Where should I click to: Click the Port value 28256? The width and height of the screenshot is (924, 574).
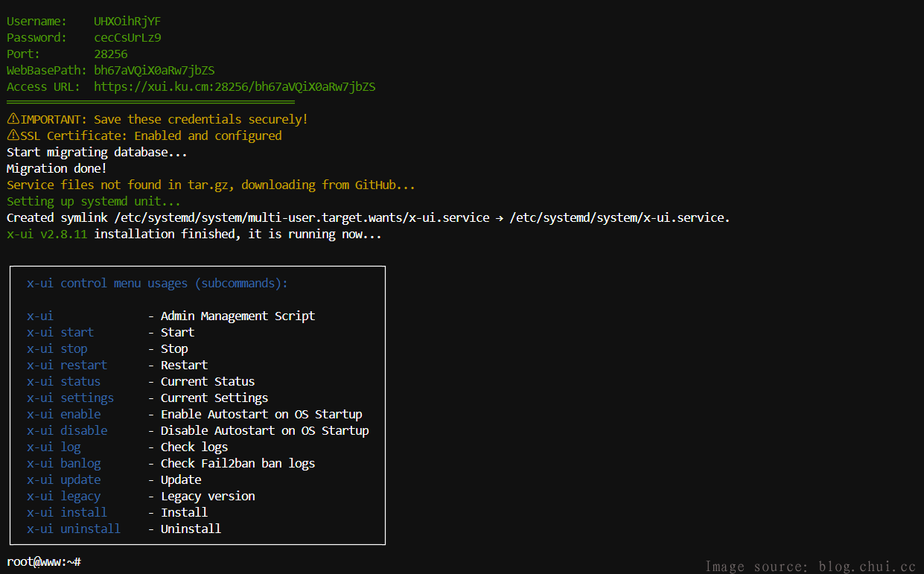pyautogui.click(x=110, y=54)
